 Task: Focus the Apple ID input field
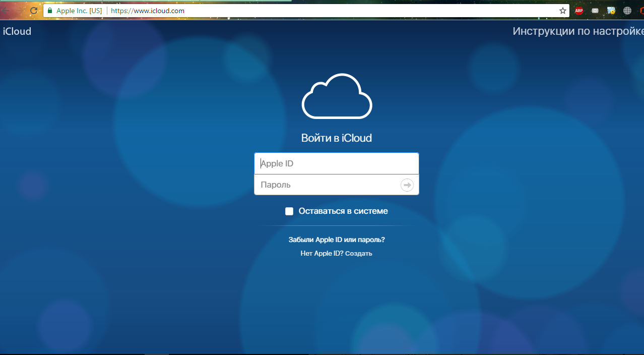tap(337, 163)
